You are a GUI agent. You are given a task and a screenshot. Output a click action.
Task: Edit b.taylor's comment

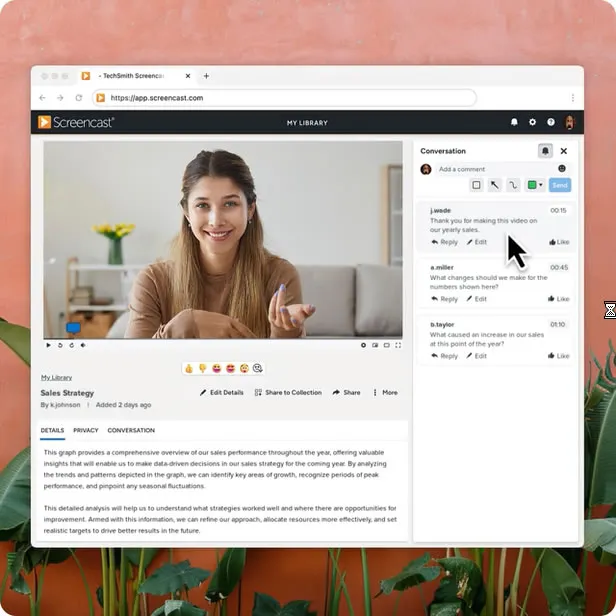tap(477, 356)
